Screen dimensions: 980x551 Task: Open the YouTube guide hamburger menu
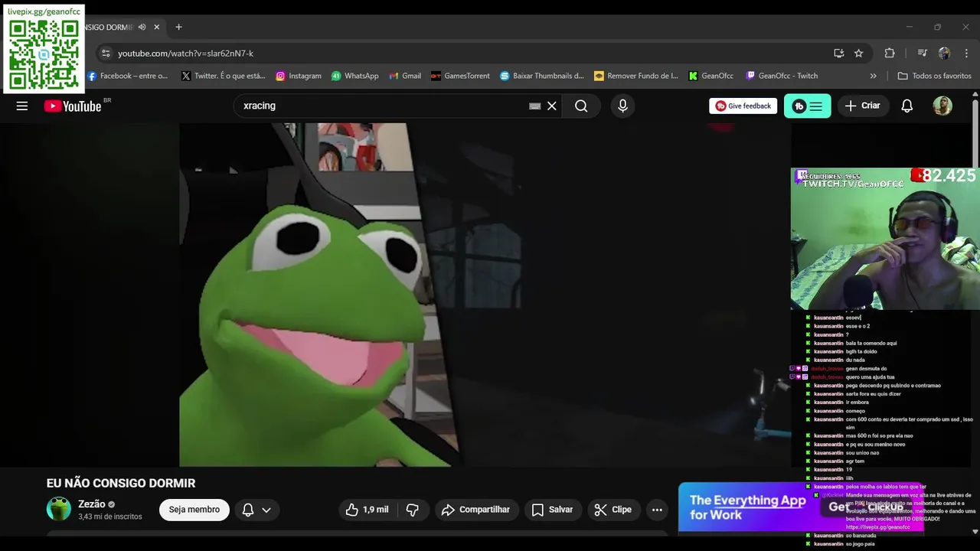(x=22, y=106)
